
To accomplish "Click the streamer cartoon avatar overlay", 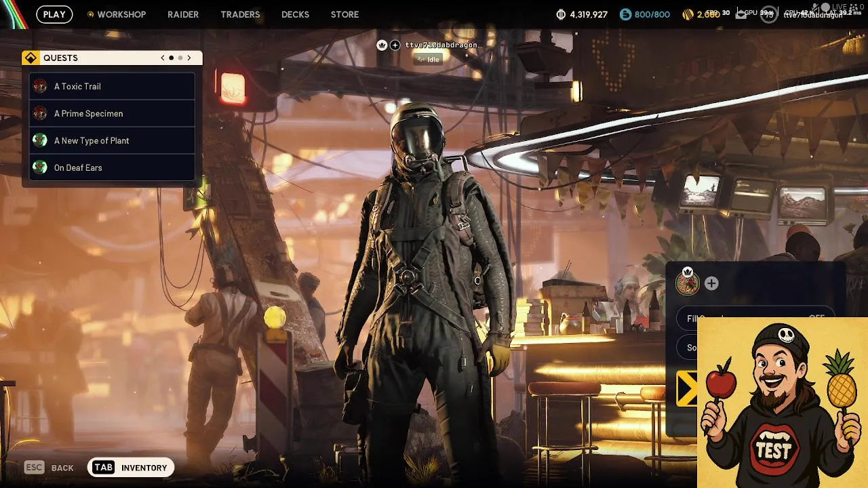I will [x=783, y=402].
